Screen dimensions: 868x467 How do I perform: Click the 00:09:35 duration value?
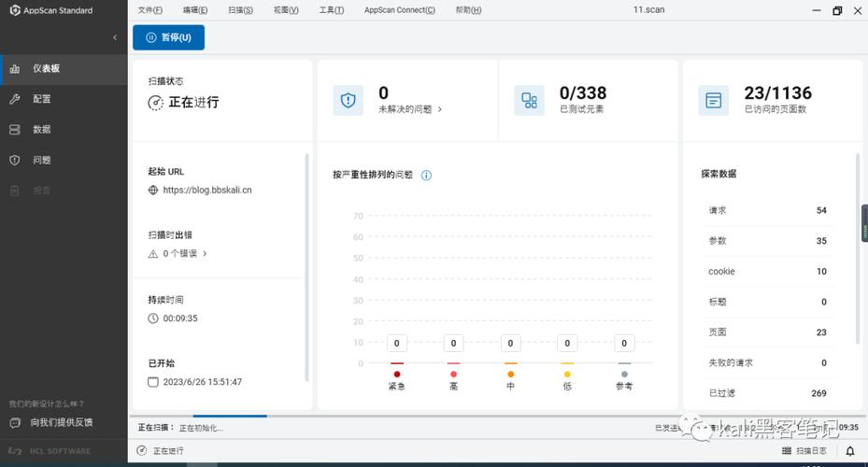tap(180, 318)
